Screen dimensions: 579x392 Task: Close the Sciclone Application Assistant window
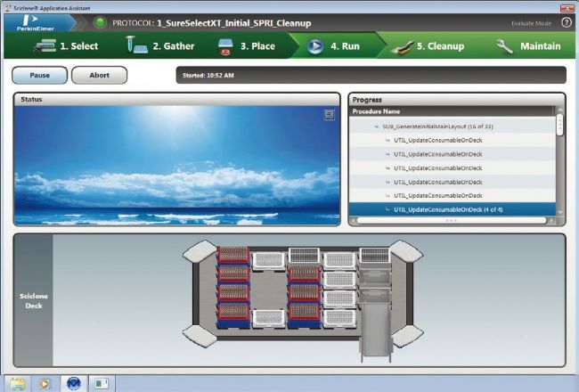pyautogui.click(x=567, y=8)
